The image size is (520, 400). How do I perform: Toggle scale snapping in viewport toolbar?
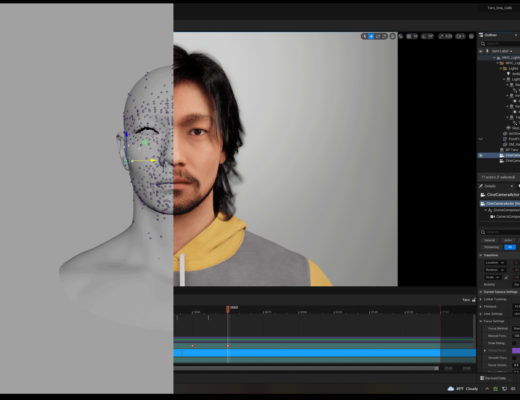(441, 36)
